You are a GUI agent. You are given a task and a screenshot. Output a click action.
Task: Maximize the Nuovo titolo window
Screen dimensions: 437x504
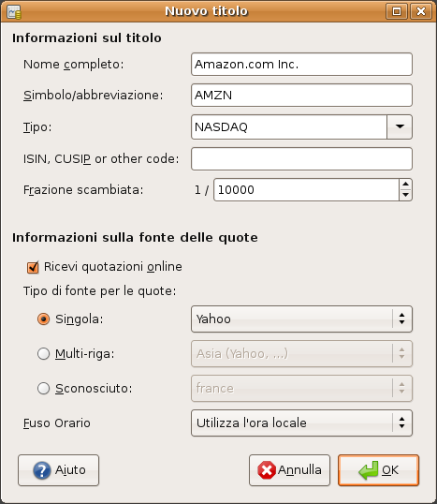click(x=397, y=11)
